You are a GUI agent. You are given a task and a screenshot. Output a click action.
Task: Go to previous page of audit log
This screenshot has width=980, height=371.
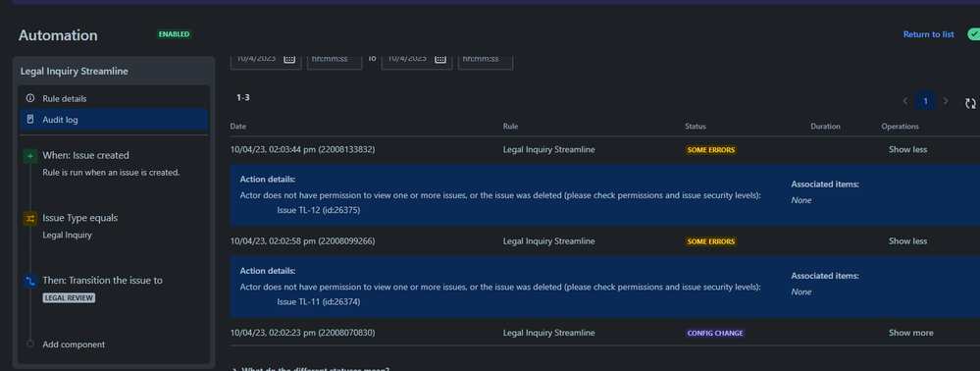point(905,101)
